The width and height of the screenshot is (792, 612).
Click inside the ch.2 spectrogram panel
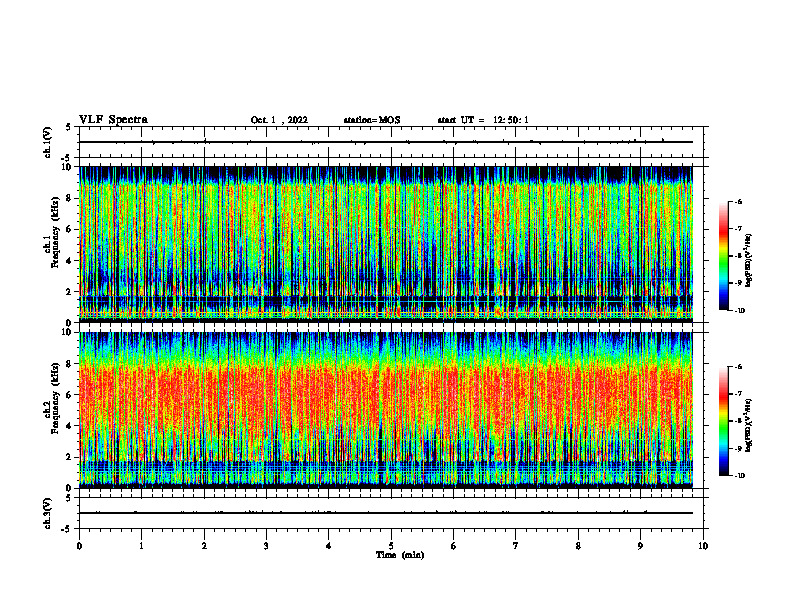(386, 410)
